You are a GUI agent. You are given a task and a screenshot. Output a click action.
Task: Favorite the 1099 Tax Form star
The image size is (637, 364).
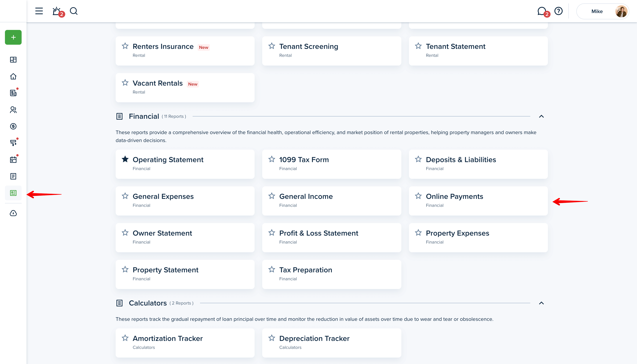[x=272, y=159]
